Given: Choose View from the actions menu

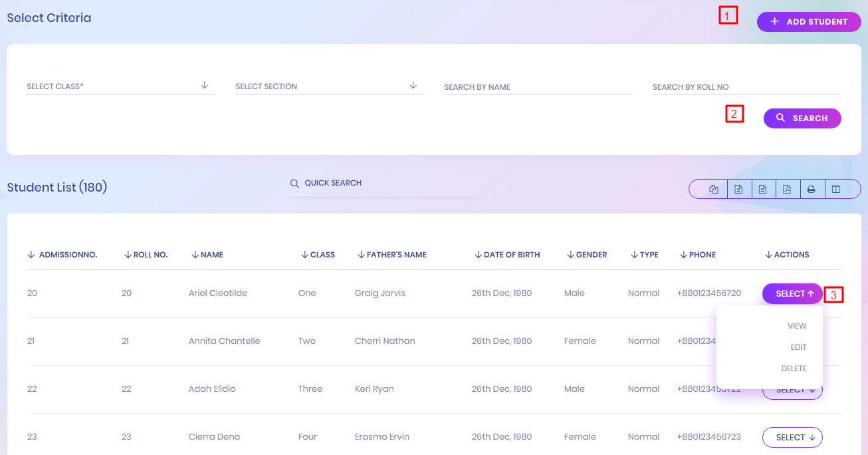Looking at the screenshot, I should coord(796,326).
